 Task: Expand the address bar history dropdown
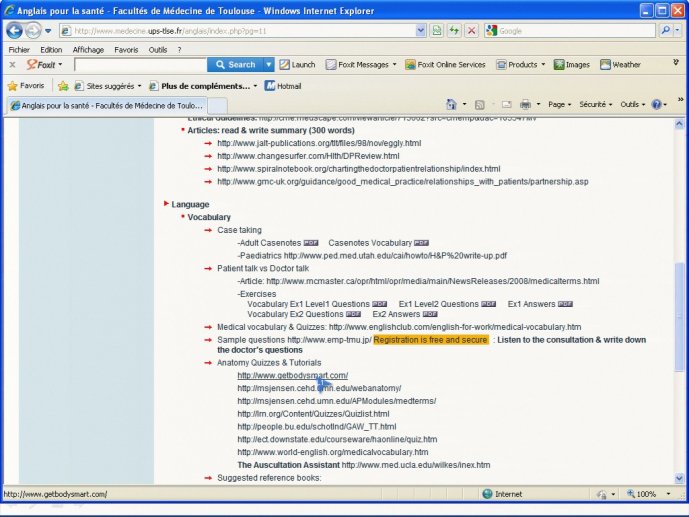(x=421, y=31)
